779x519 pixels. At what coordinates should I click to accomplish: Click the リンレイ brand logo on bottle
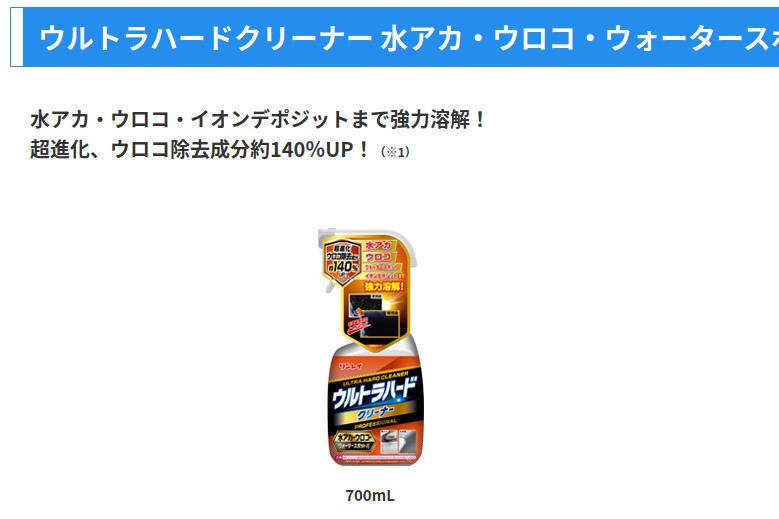point(351,366)
